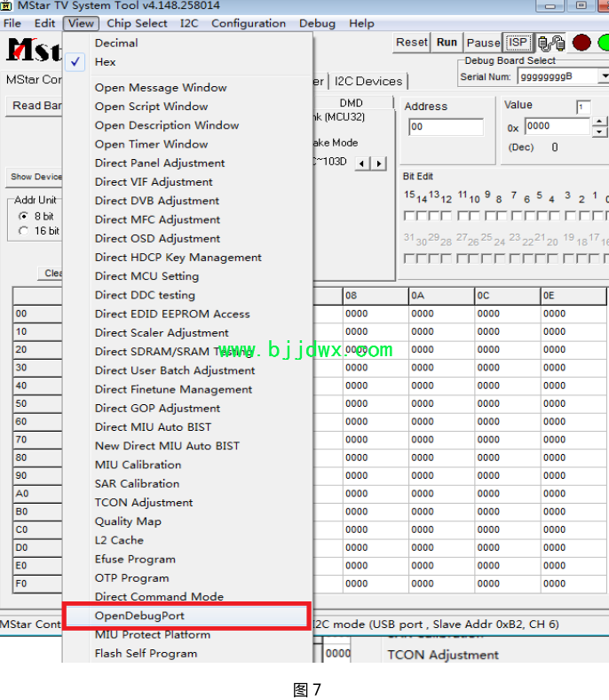Select TCON Adjustment in View menu
Screen dimensions: 609x700
click(187, 502)
